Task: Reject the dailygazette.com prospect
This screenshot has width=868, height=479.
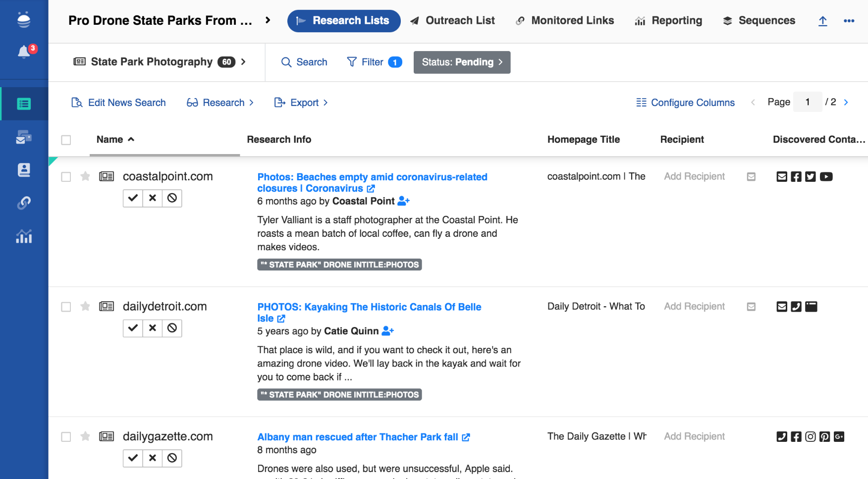Action: coord(153,458)
